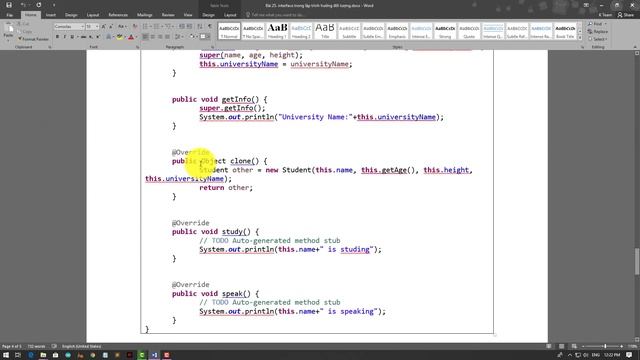Screen dimensions: 640x360
Task: Open the Ribbon Display Options icon
Action: (587, 5)
